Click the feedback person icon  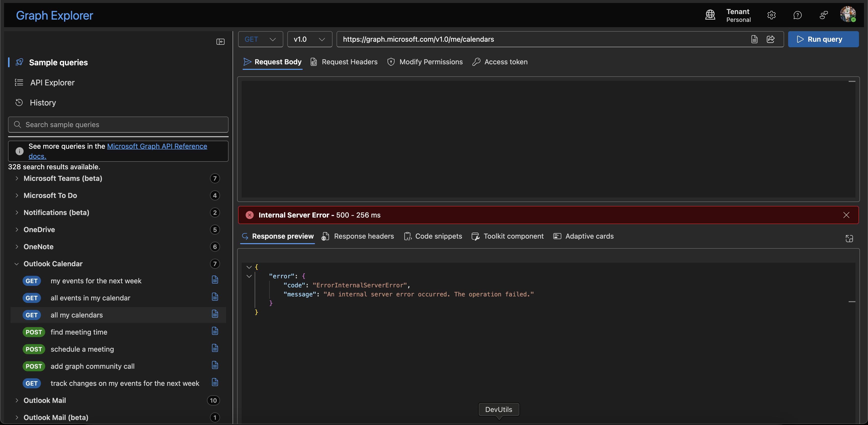[x=824, y=15]
